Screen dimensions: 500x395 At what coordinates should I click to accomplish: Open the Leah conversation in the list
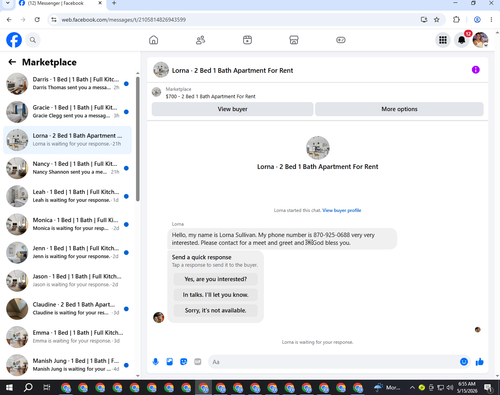pos(67,196)
